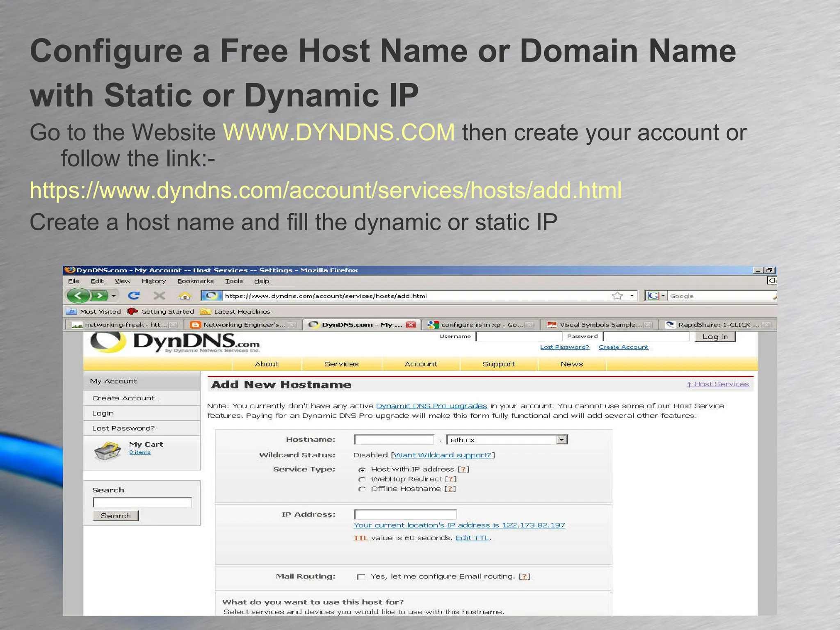
Task: Select Host with IP address radio button
Action: click(x=362, y=470)
